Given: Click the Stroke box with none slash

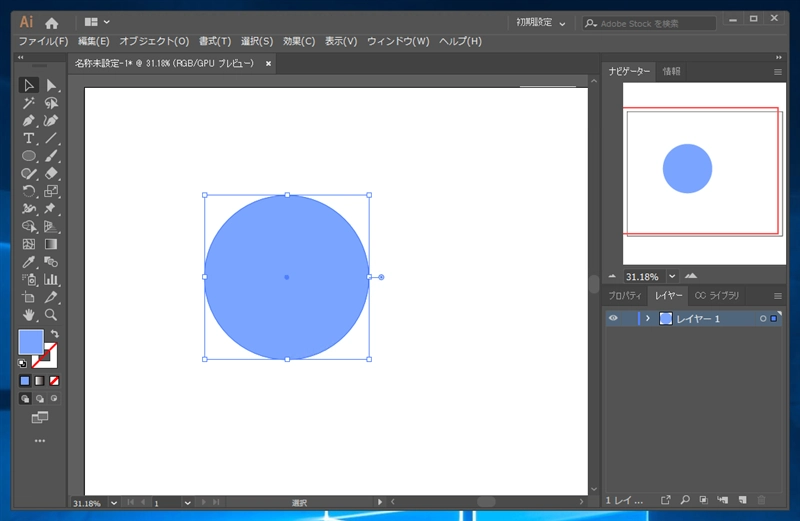Looking at the screenshot, I should 51,361.
